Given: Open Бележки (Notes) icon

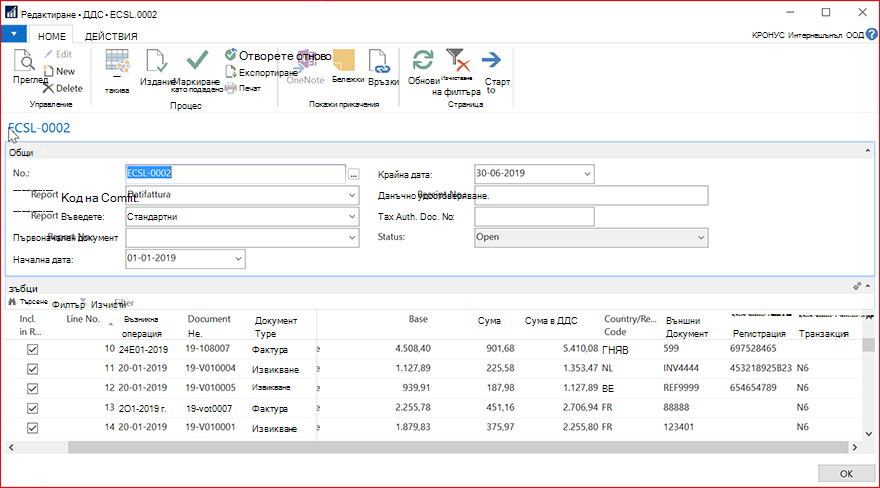Looking at the screenshot, I should [x=343, y=61].
